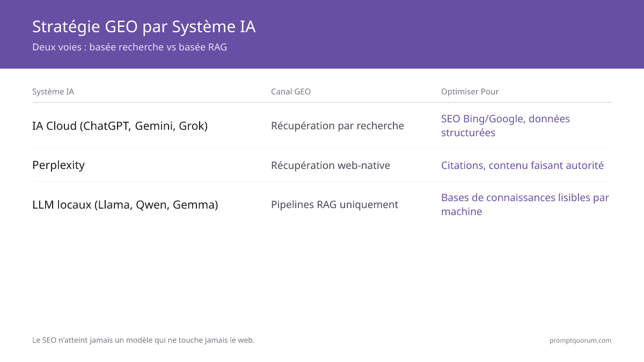The height and width of the screenshot is (362, 644).
Task: Click cell 'Récupération web-native'
Action: point(331,165)
